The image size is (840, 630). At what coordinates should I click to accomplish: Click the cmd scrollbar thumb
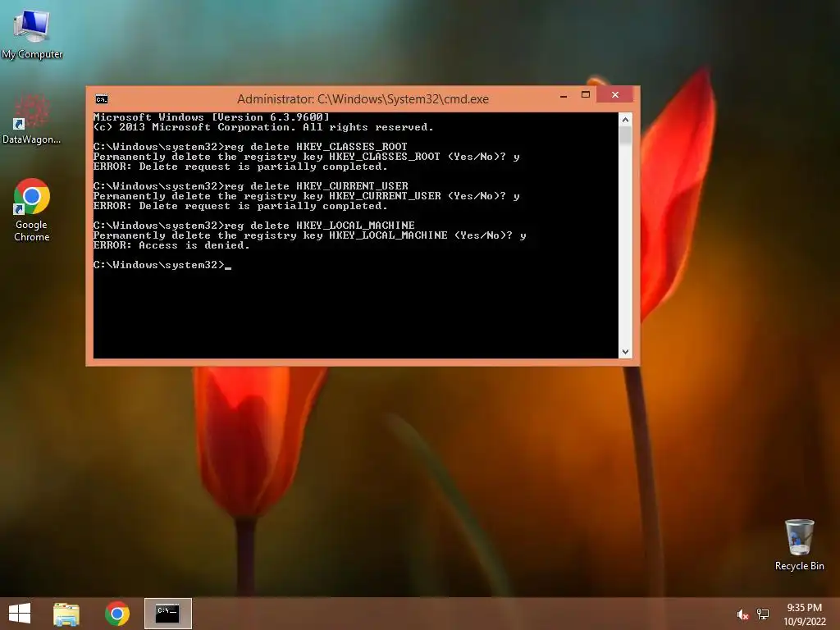(625, 135)
